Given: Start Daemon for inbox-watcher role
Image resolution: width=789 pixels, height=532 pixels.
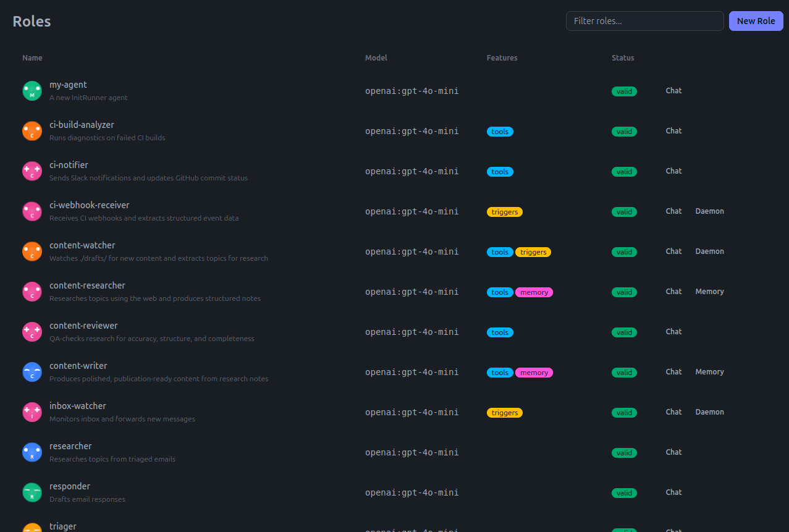Looking at the screenshot, I should pyautogui.click(x=709, y=412).
